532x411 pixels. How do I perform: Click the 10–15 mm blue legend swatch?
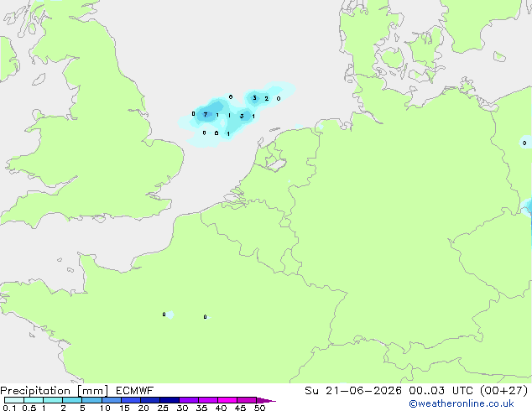(x=112, y=400)
